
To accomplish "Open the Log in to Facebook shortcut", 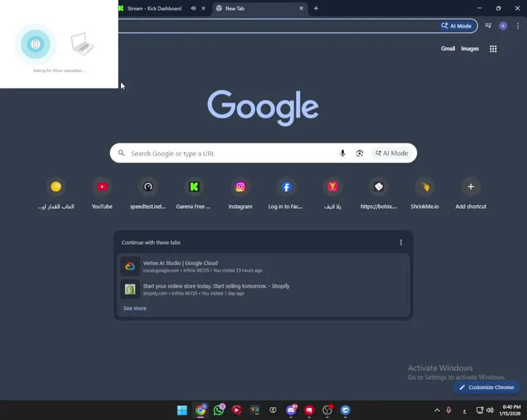I will tap(287, 194).
